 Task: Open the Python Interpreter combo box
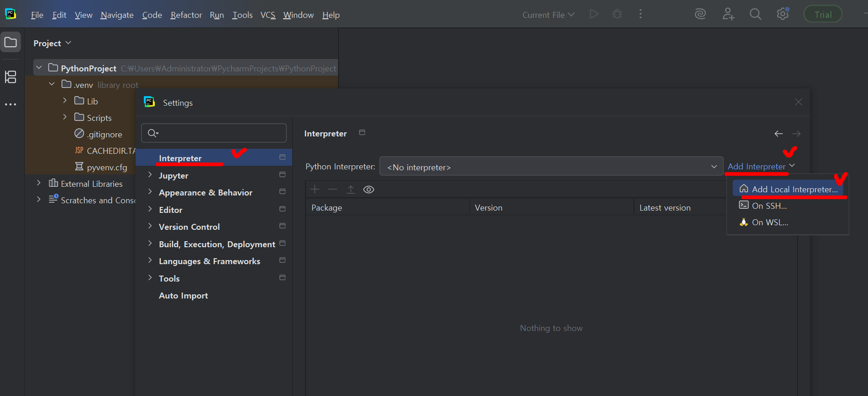click(551, 167)
